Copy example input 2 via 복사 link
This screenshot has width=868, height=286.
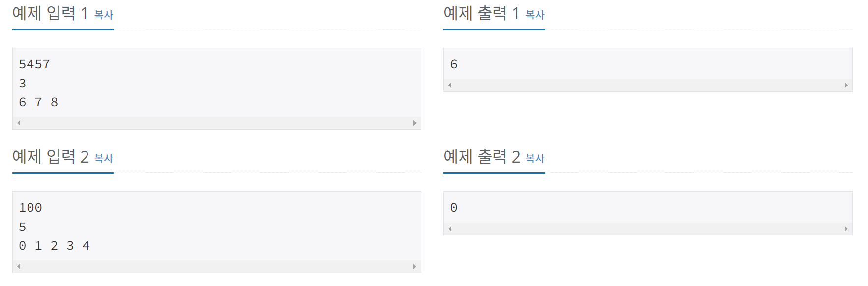[x=104, y=158]
